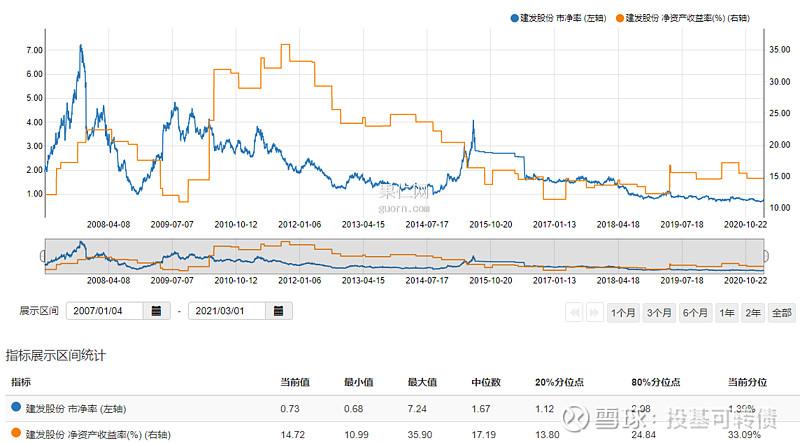Click the current value 0.73 cell
This screenshot has height=443, width=800.
[290, 409]
